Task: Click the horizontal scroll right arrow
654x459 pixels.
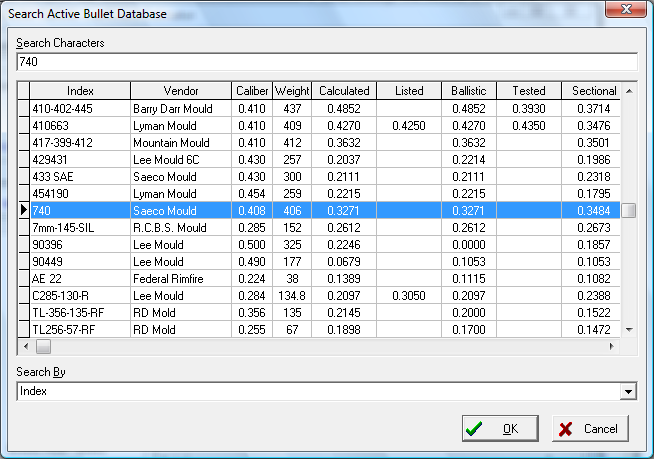Action: [x=612, y=346]
